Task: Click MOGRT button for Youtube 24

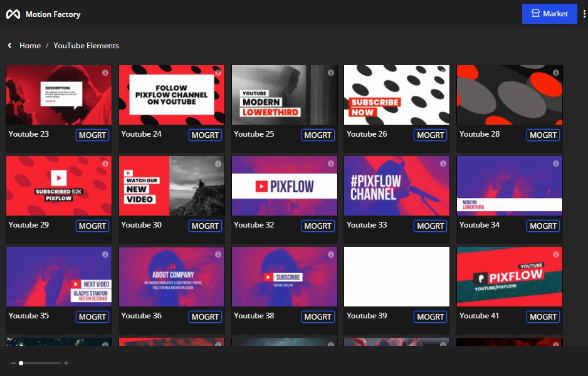Action: pos(205,135)
